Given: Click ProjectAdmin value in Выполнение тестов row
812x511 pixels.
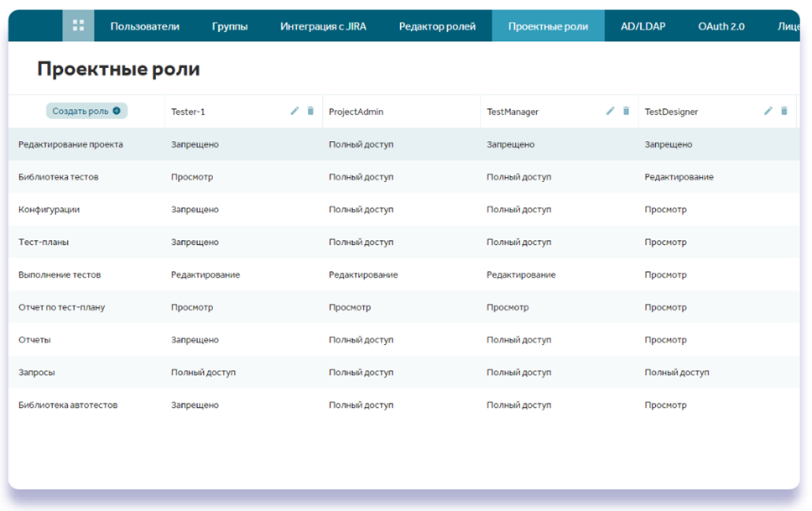Looking at the screenshot, I should pos(363,274).
